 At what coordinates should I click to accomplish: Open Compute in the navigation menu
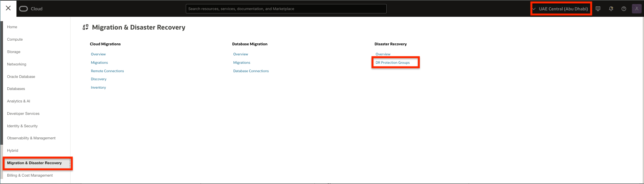[15, 39]
